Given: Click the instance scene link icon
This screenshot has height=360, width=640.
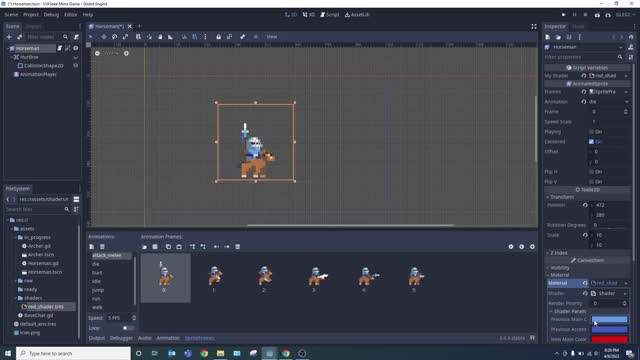Looking at the screenshot, I should coord(19,37).
